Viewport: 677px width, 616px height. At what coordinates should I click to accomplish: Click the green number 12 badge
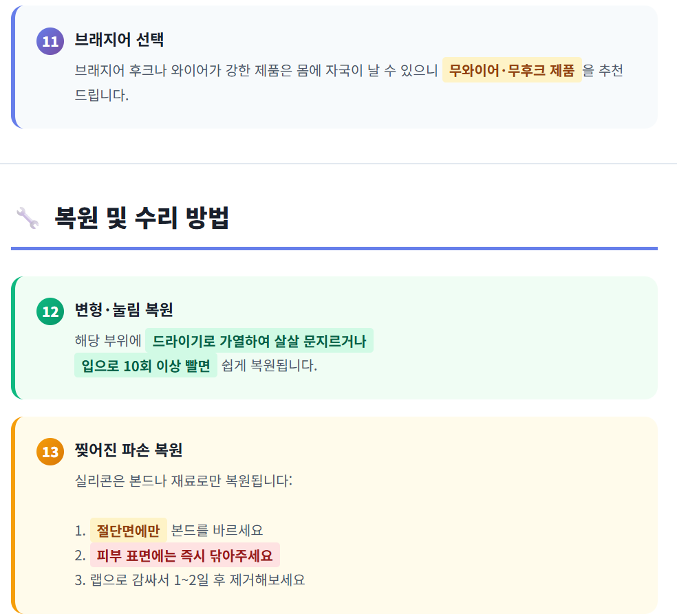click(x=50, y=311)
